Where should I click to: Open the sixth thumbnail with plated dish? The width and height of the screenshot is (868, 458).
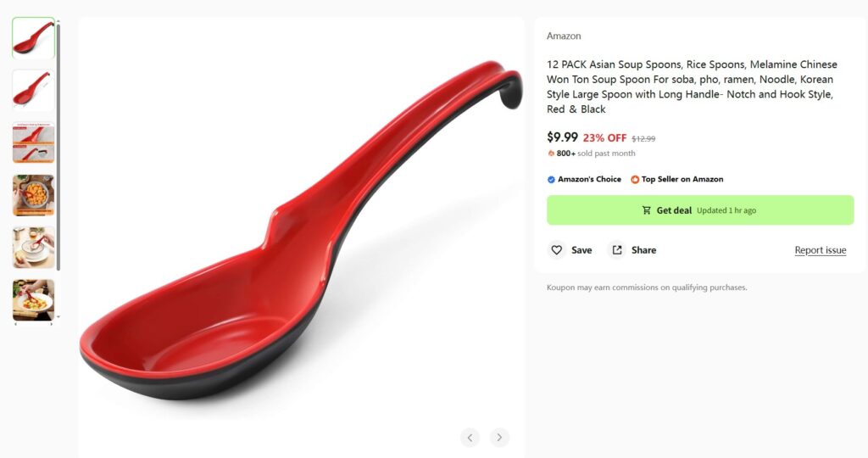click(x=33, y=299)
